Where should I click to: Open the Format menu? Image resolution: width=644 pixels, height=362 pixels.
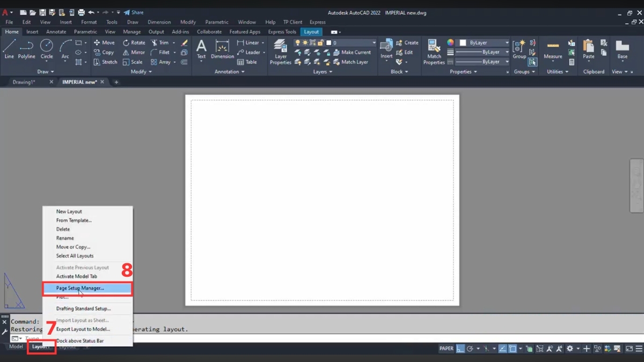(89, 22)
